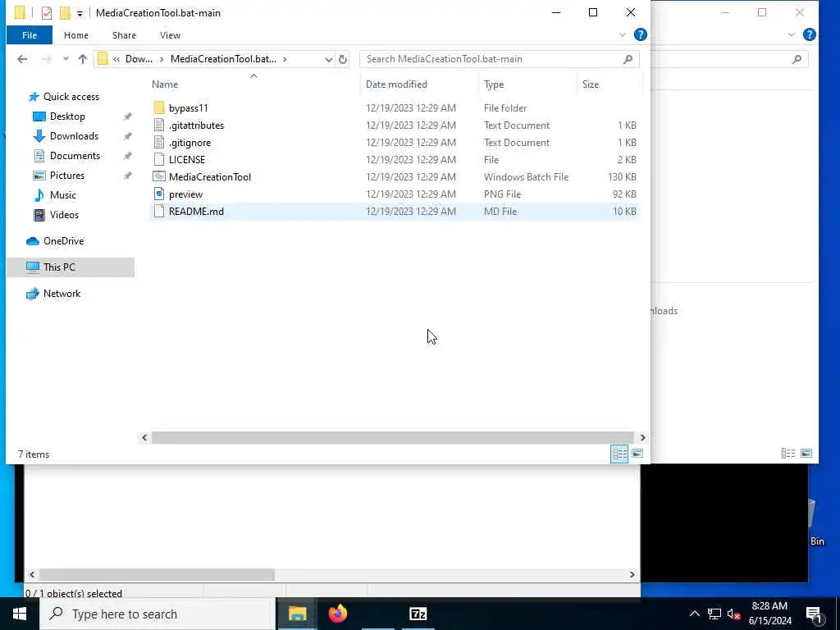The height and width of the screenshot is (630, 840).
Task: Open Music in navigation pane
Action: (x=62, y=195)
